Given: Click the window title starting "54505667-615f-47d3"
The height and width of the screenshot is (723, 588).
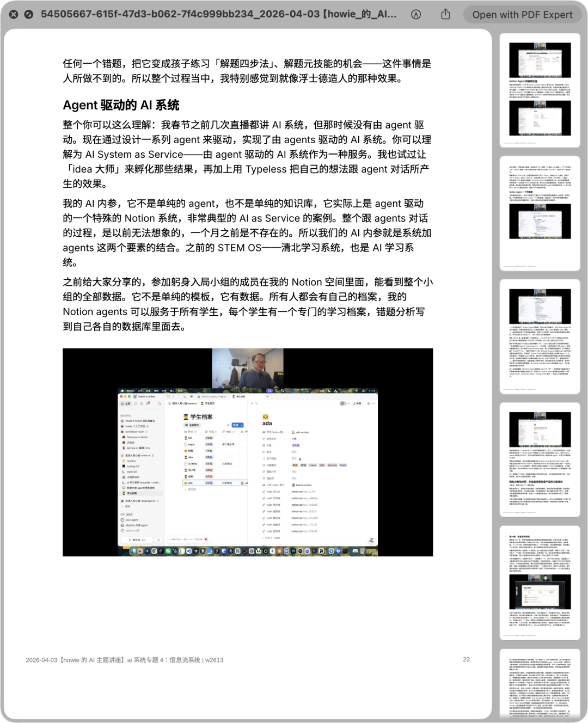Looking at the screenshot, I should (219, 14).
